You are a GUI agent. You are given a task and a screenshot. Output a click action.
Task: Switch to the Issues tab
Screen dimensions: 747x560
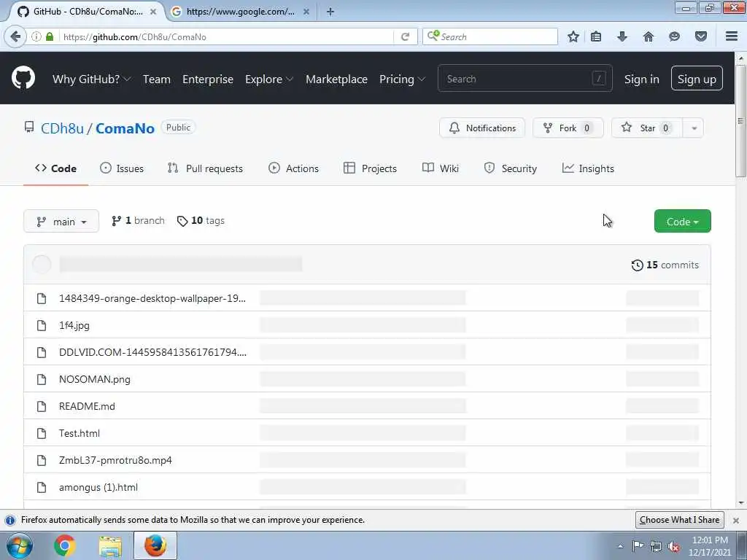pos(122,168)
